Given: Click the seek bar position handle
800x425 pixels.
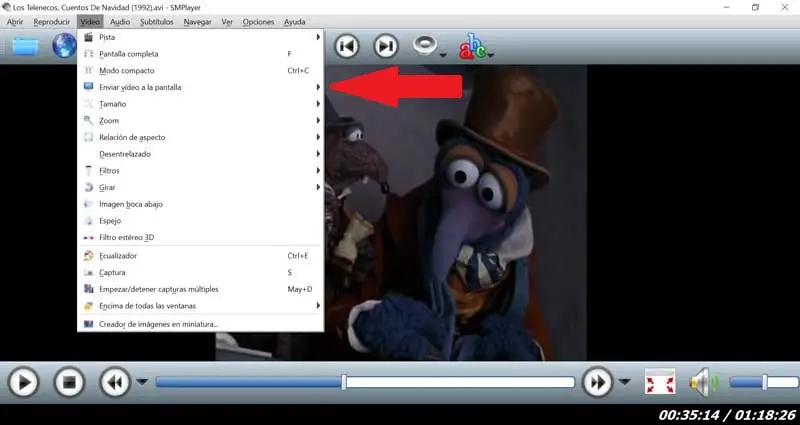Looking at the screenshot, I should point(344,382).
